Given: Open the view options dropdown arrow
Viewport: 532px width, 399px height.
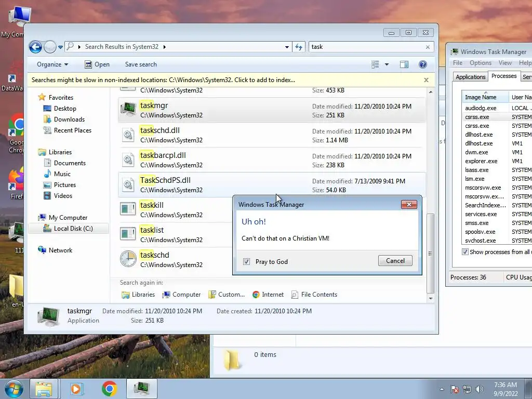Looking at the screenshot, I should [x=387, y=64].
